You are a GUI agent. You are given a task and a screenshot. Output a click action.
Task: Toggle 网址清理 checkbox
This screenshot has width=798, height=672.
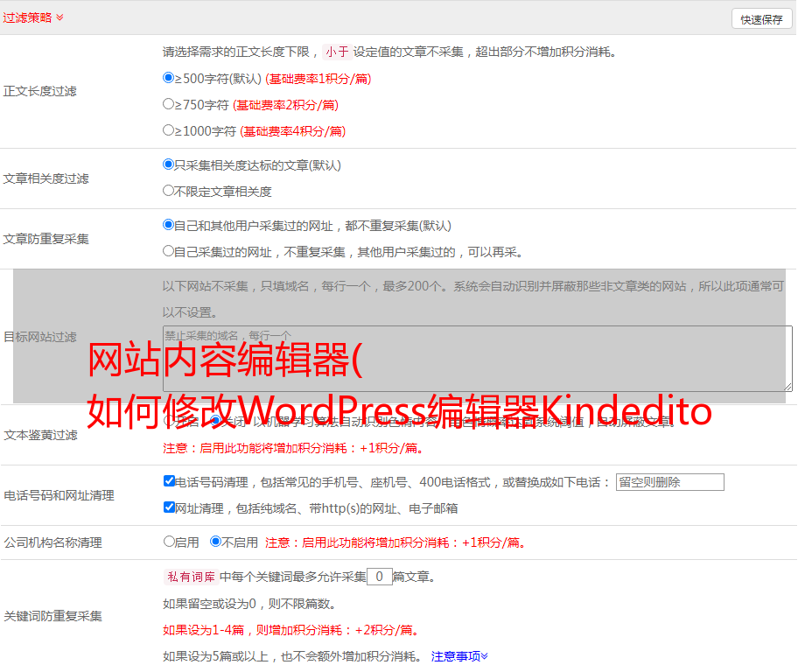pos(169,507)
